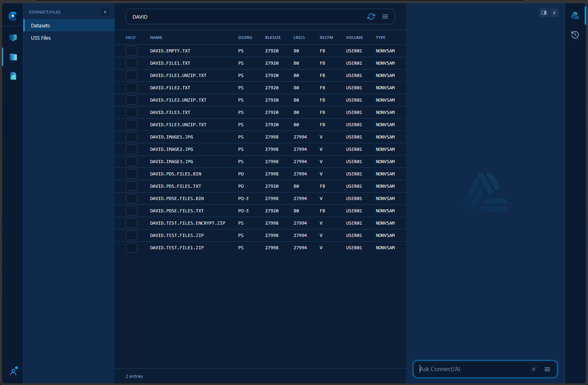Open the hamburger menu beside the refresh icon
This screenshot has height=385, width=588.
click(385, 17)
